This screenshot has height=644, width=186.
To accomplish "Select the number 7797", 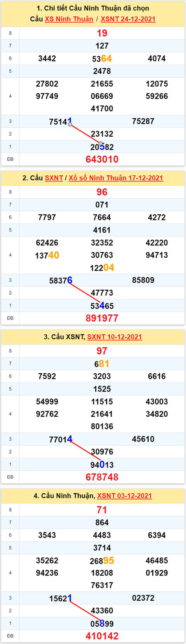I will point(47,218).
